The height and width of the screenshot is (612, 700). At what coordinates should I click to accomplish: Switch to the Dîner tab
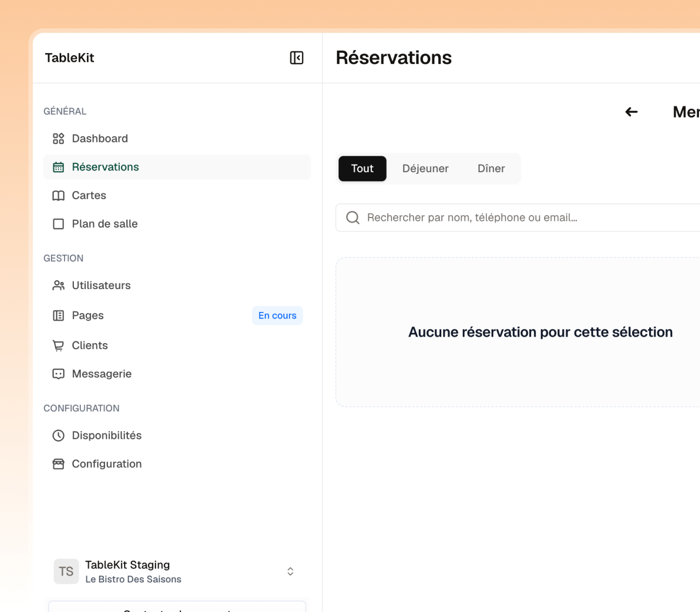tap(491, 168)
